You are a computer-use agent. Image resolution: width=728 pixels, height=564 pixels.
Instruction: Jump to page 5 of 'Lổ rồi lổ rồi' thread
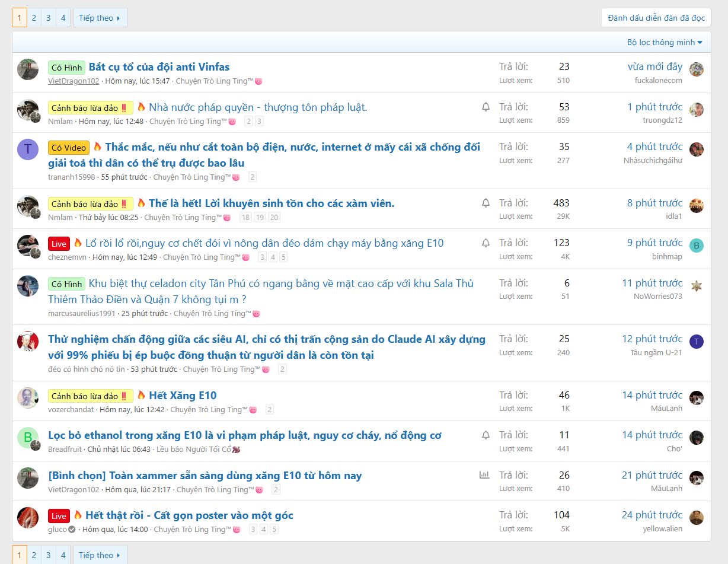tap(283, 257)
